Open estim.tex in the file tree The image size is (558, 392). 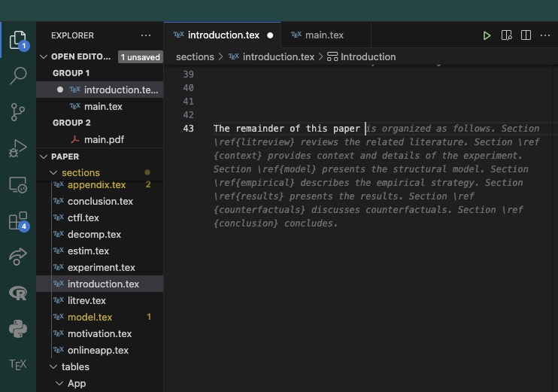pyautogui.click(x=99, y=251)
